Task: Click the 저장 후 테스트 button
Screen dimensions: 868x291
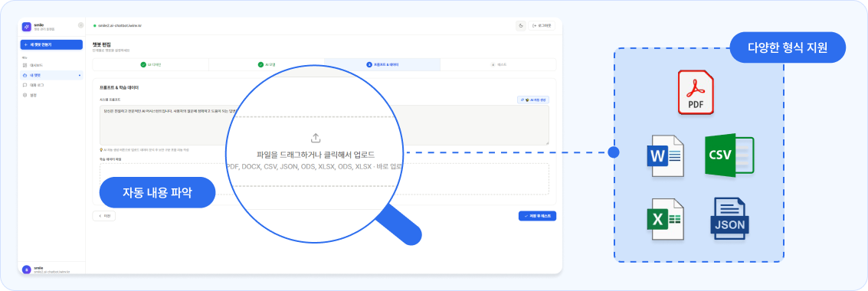Action: (x=537, y=216)
